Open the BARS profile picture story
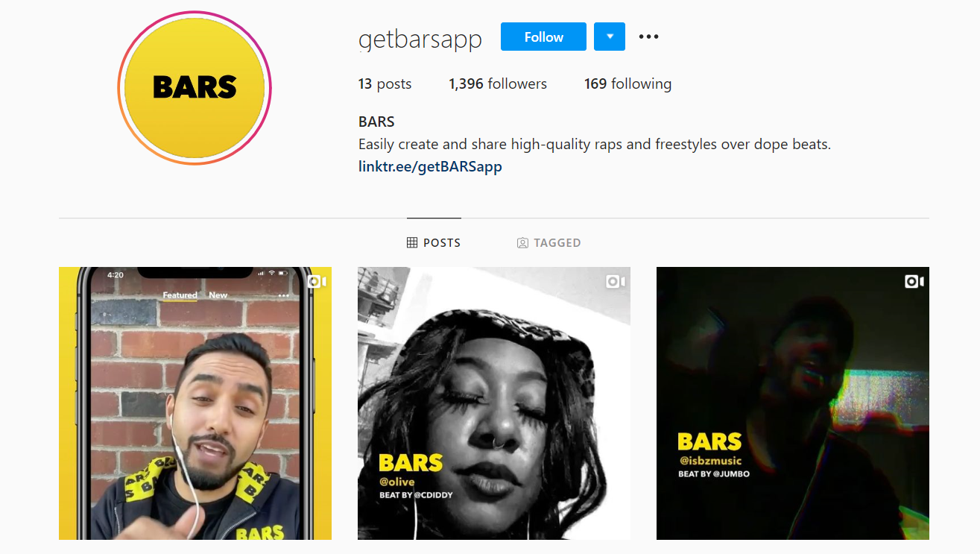 195,88
